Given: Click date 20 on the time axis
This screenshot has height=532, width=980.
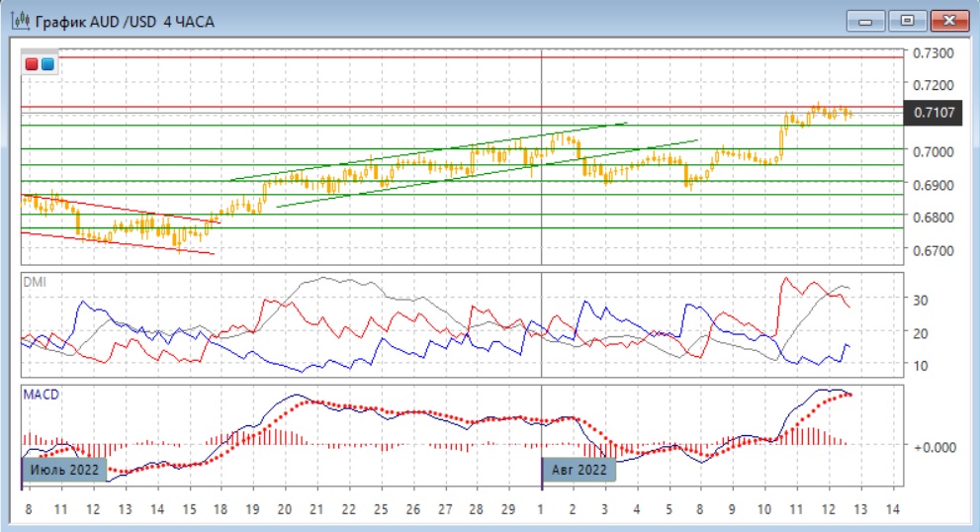Looking at the screenshot, I should 285,508.
